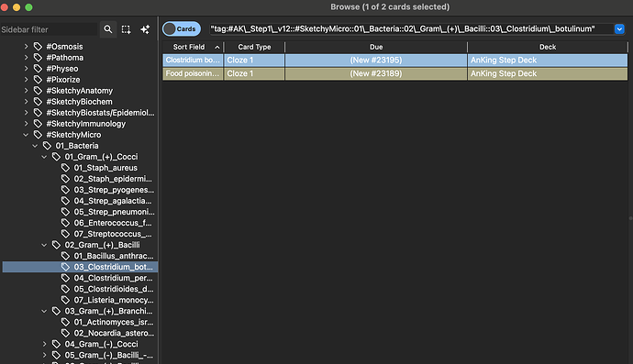Image resolution: width=633 pixels, height=364 pixels.
Task: Click the tag icon beside 01_Staph_aureus
Action: (x=65, y=168)
